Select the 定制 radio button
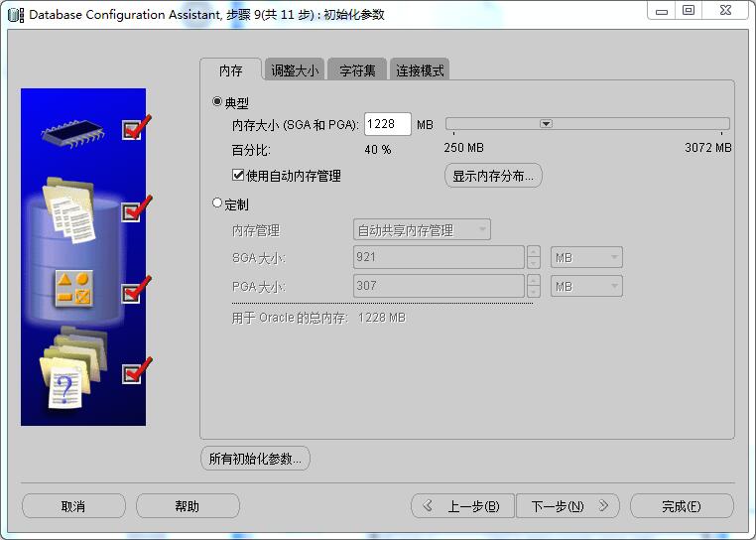Screen dimensions: 756x540 pyautogui.click(x=217, y=203)
